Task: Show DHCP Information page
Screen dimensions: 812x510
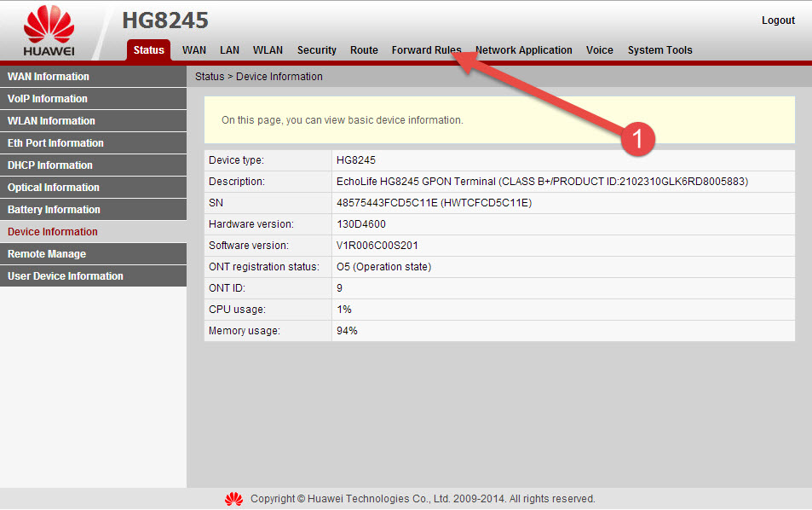Action: [50, 165]
